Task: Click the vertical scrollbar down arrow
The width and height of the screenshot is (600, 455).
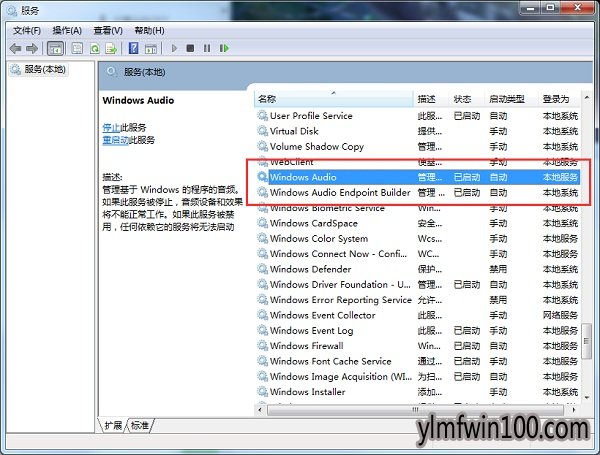Action: pos(587,398)
